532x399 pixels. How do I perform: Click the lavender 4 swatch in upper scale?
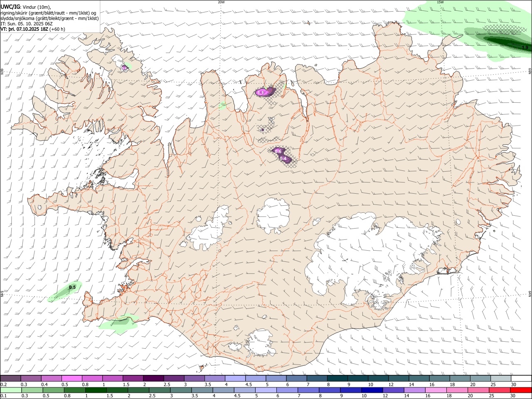click(235, 378)
